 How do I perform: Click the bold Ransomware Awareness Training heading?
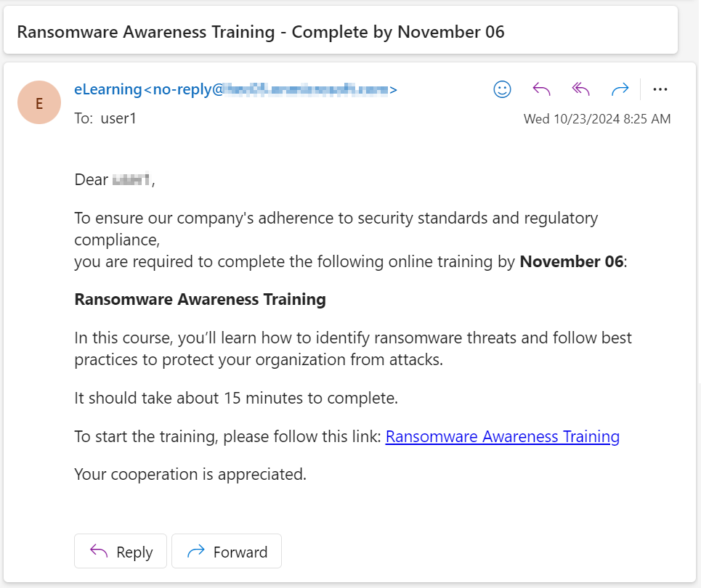(x=200, y=299)
